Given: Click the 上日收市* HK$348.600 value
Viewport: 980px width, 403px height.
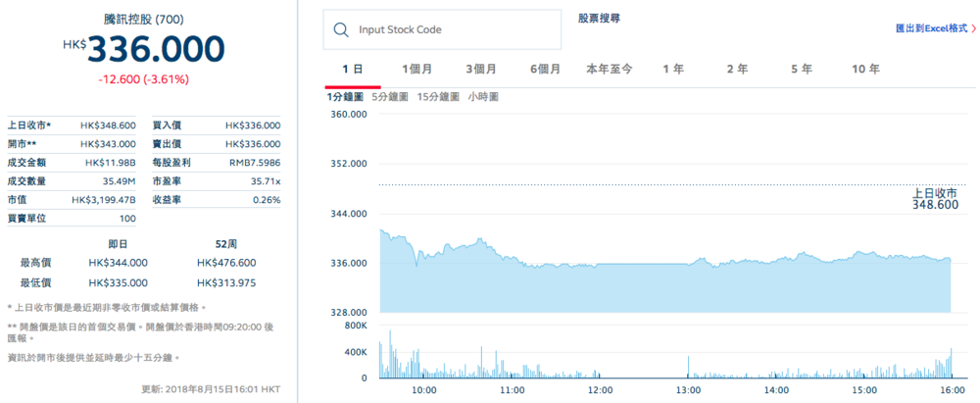Looking at the screenshot, I should [108, 126].
